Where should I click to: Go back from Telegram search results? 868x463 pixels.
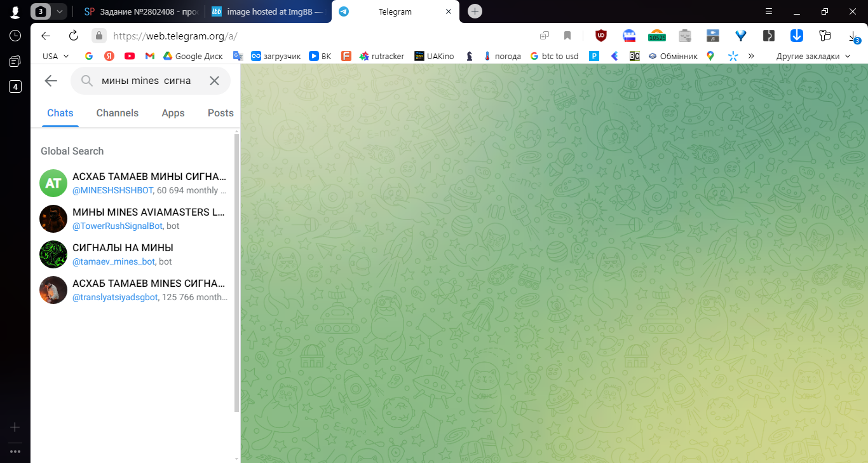pos(51,81)
